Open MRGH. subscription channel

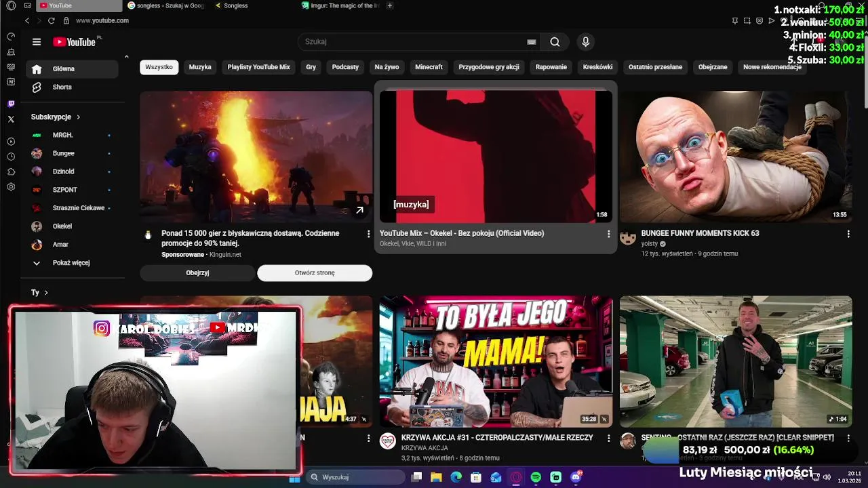coord(73,136)
